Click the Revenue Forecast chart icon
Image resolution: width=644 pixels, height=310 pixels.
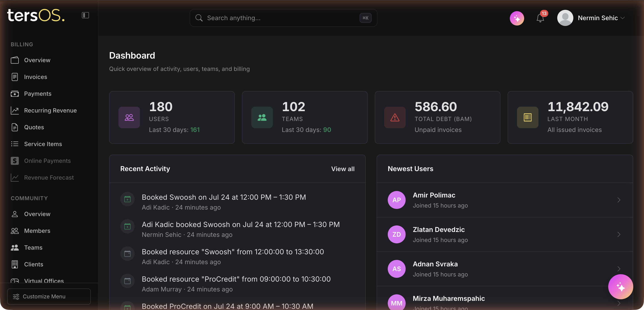tap(15, 178)
